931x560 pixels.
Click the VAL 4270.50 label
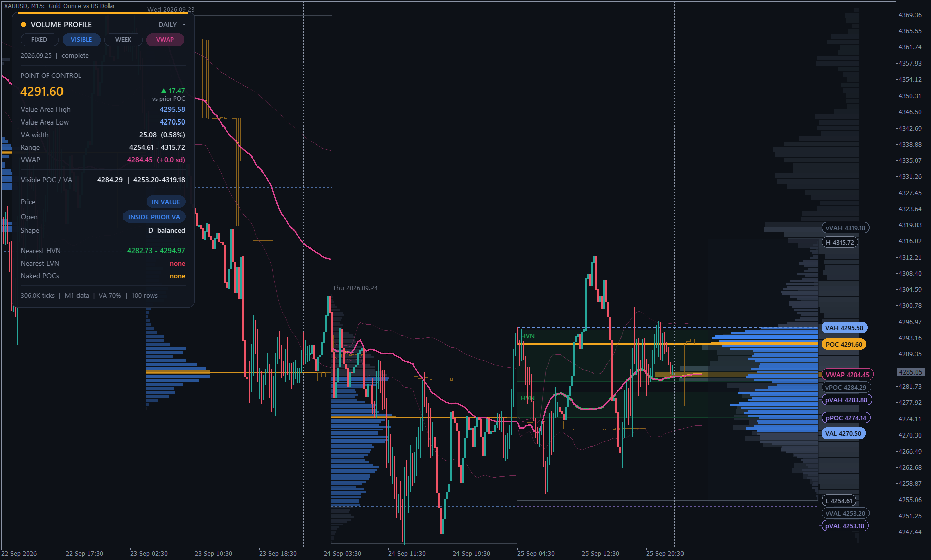[x=843, y=434]
